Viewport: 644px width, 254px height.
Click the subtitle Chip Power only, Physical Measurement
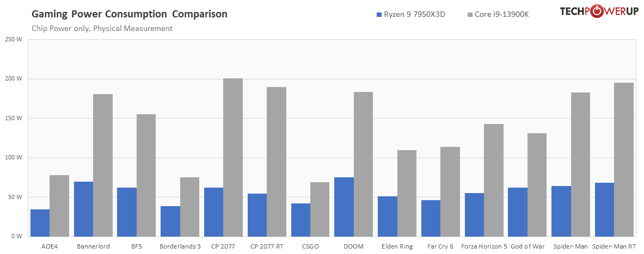point(102,29)
